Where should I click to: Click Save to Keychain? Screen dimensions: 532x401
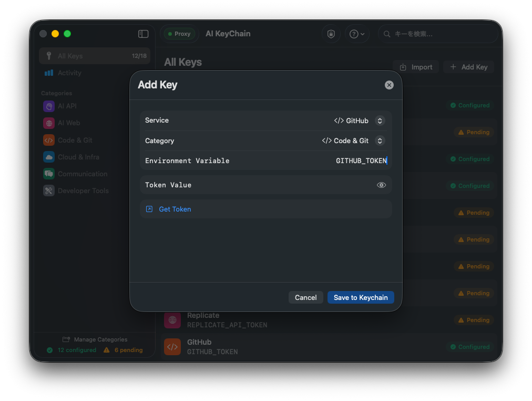tap(361, 297)
